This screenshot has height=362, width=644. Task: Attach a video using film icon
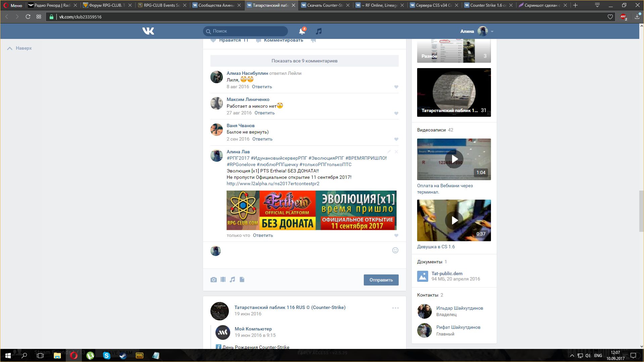pyautogui.click(x=223, y=279)
